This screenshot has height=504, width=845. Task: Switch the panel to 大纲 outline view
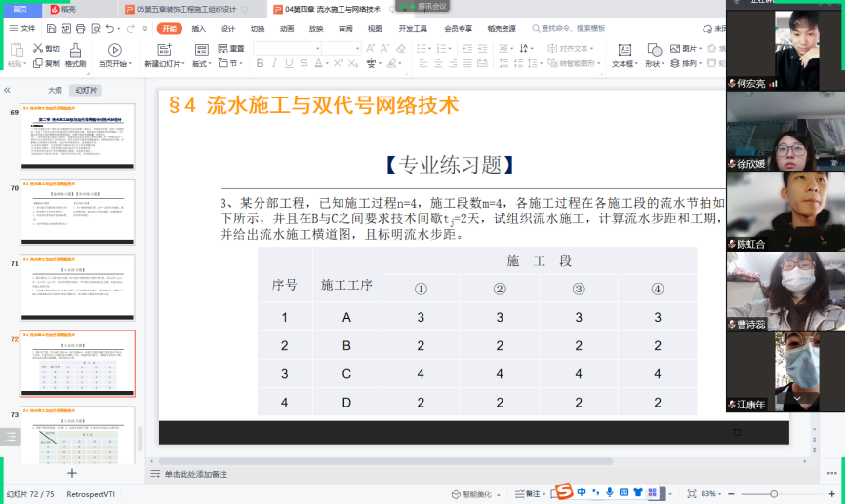[55, 90]
